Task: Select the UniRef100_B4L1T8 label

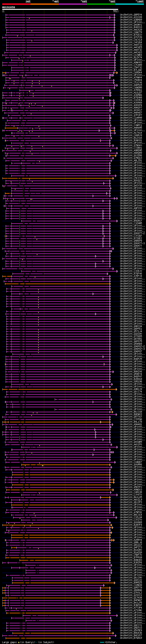Action: (131, 422)
